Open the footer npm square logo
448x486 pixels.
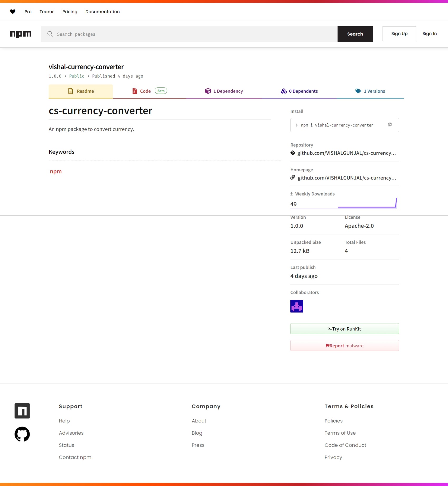pos(22,411)
